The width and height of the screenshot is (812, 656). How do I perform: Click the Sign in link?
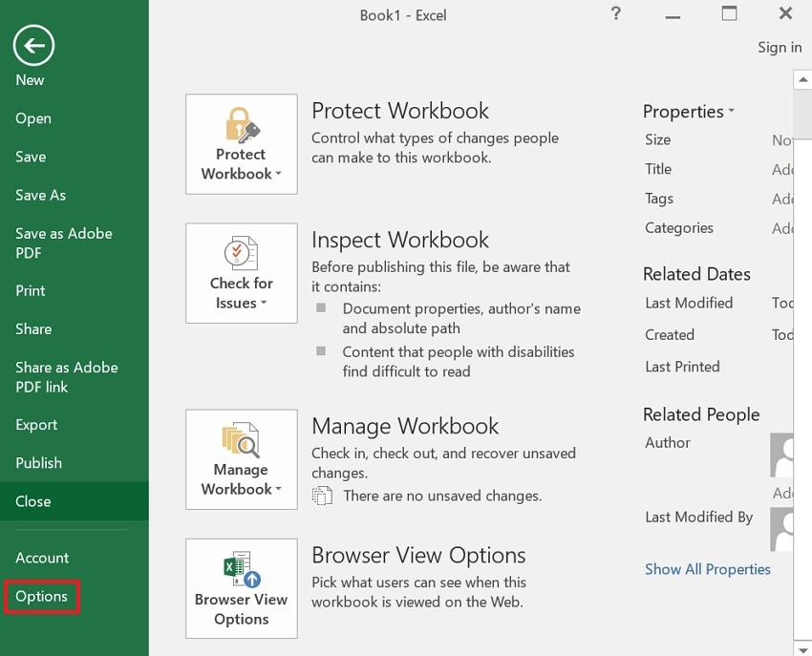(780, 47)
